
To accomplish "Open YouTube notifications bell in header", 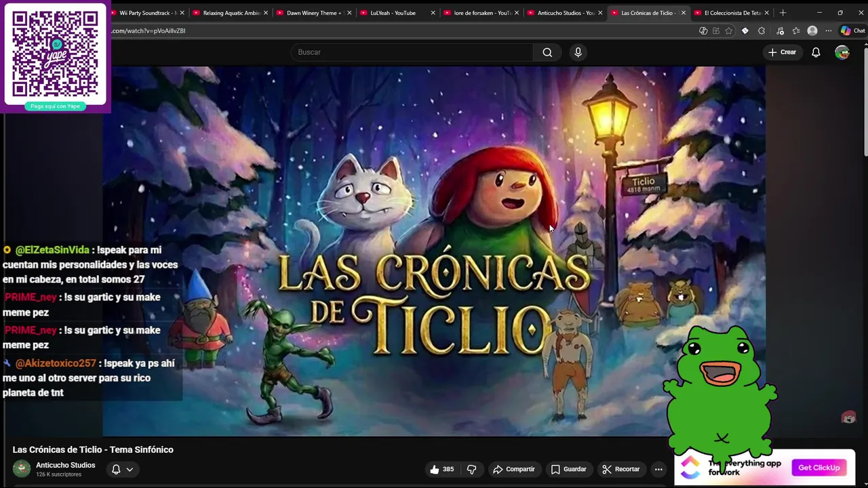I will point(816,52).
